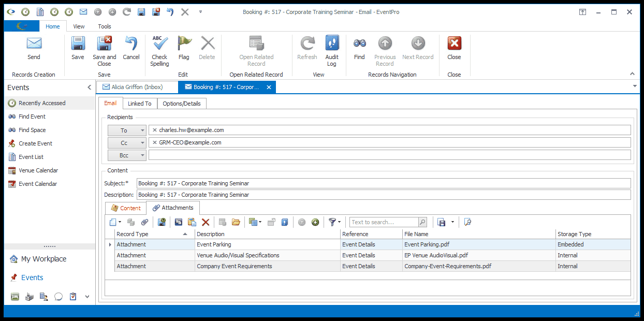Click the Cancel undo-arrow ribbon button

[131, 49]
